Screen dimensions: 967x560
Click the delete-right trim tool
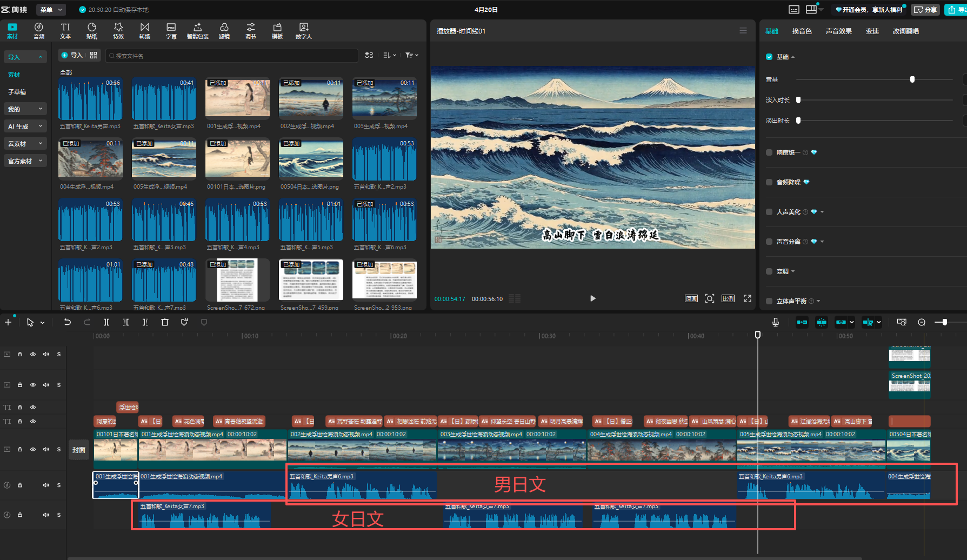(x=145, y=322)
